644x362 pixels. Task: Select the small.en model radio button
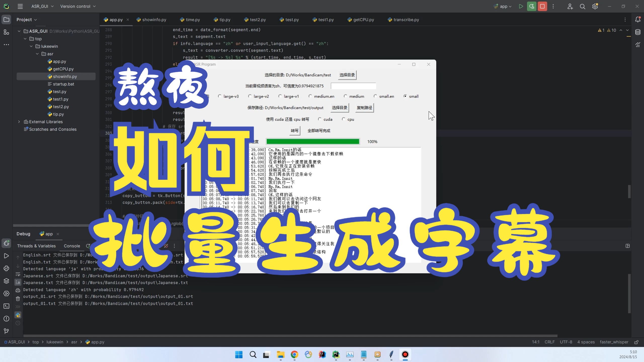point(375,96)
